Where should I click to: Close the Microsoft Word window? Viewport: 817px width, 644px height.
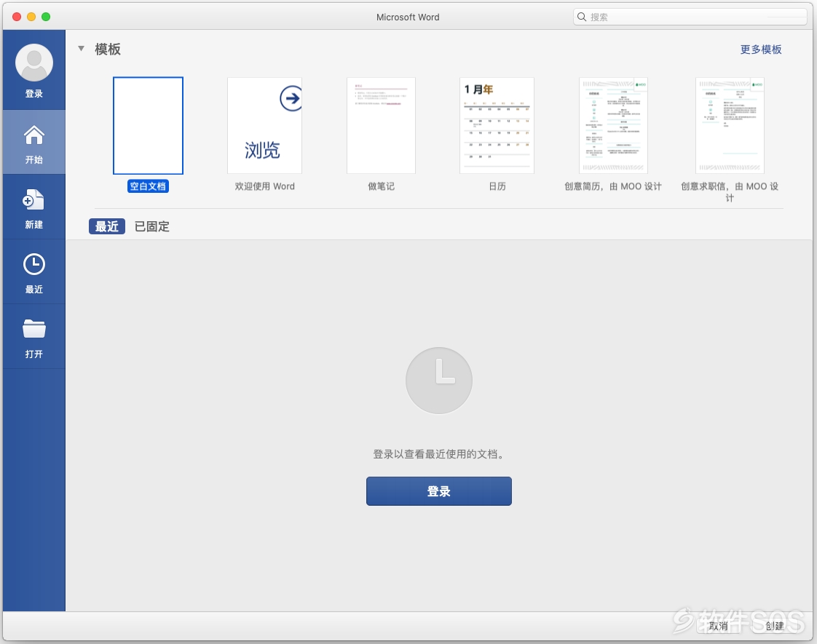[x=17, y=17]
